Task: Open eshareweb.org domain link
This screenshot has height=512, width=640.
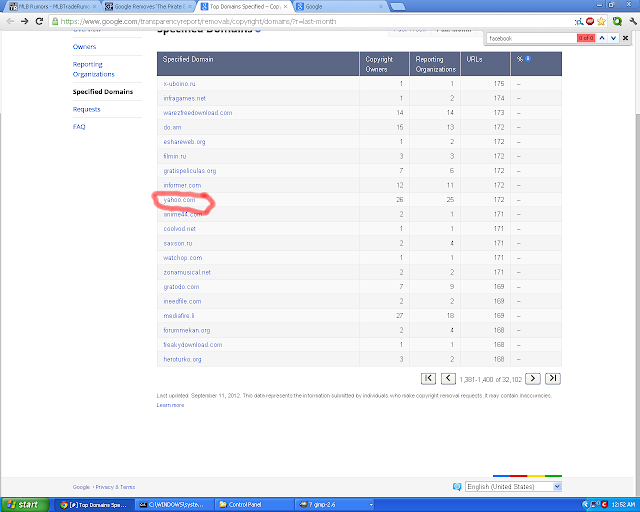Action: pyautogui.click(x=184, y=142)
